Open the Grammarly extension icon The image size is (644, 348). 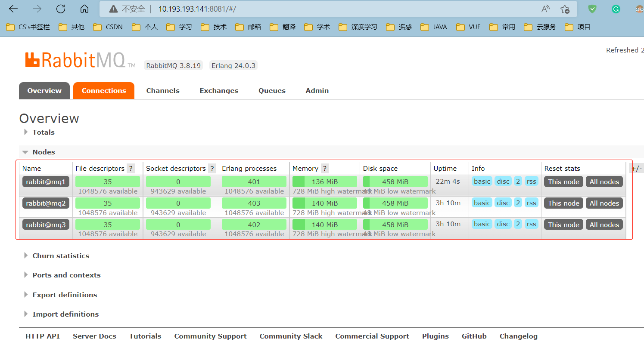(616, 9)
